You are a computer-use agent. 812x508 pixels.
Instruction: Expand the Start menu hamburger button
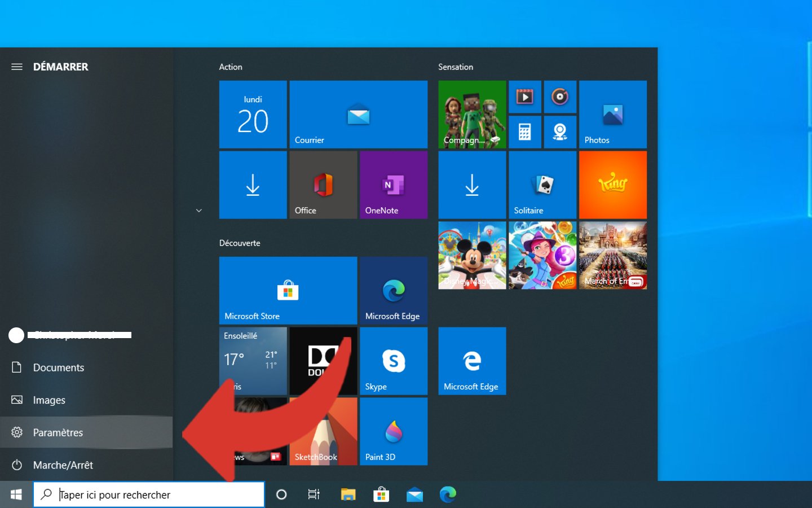[x=17, y=67]
